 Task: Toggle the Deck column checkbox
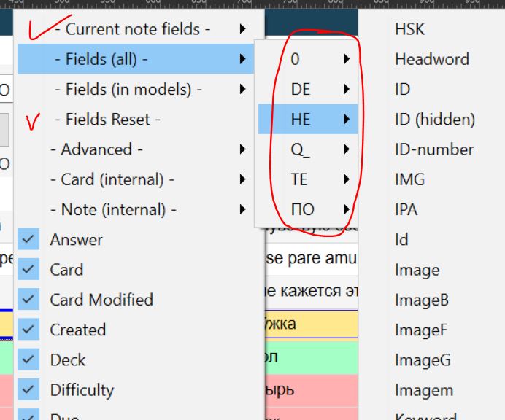(x=28, y=360)
